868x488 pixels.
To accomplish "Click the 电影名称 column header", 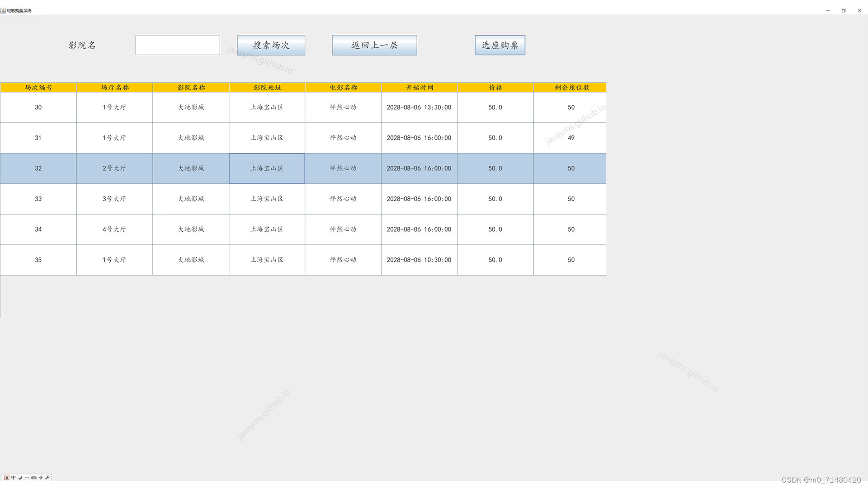I will (x=343, y=87).
